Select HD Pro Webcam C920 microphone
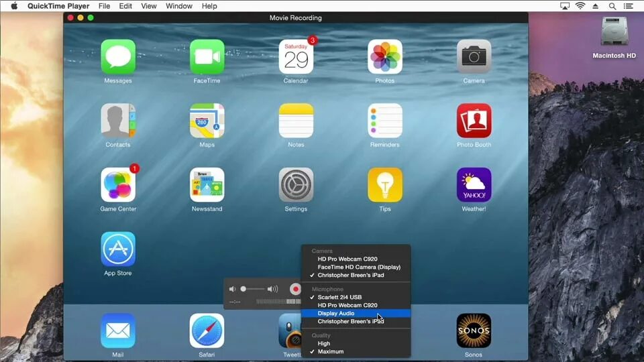 [x=347, y=306]
